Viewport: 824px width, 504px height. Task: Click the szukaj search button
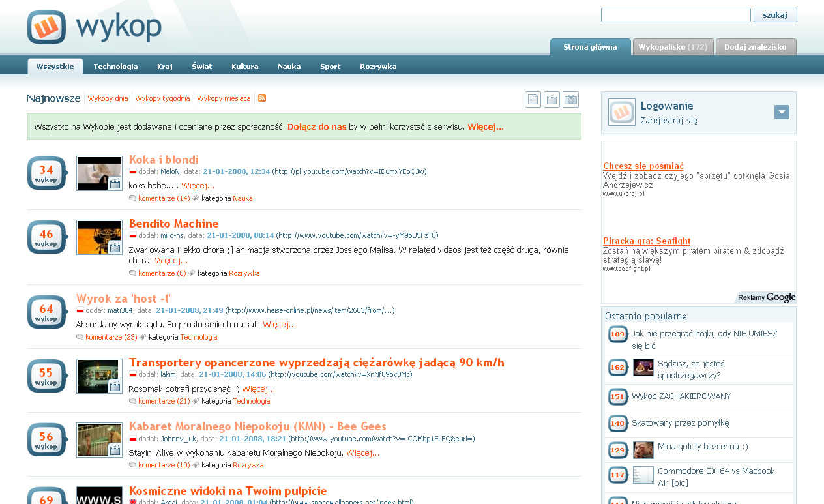tap(775, 15)
